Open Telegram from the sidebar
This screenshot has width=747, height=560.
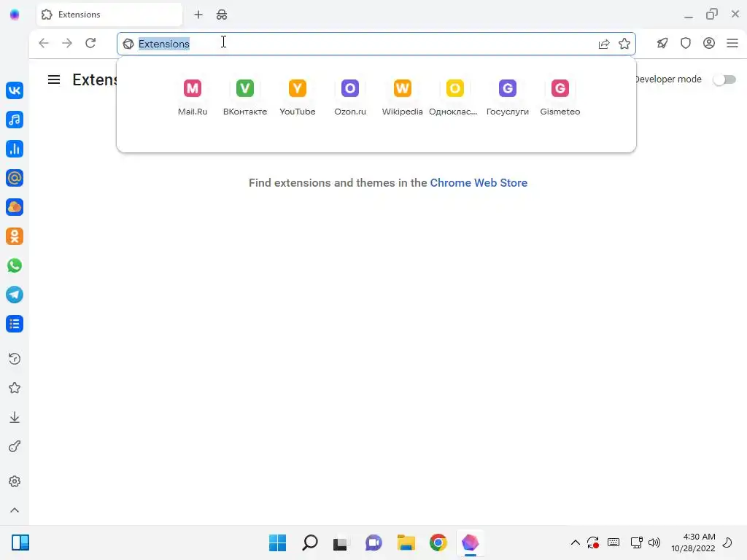15,295
